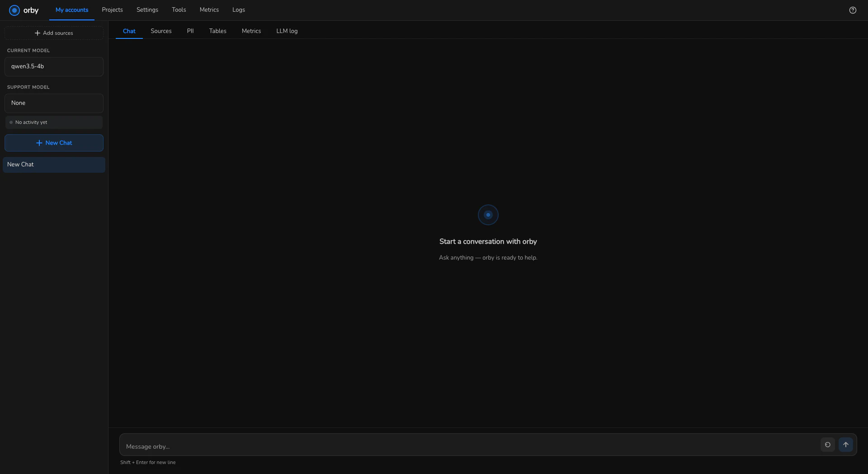Click the regenerate refresh icon
Viewport: 868px width, 474px height.
coord(827,445)
